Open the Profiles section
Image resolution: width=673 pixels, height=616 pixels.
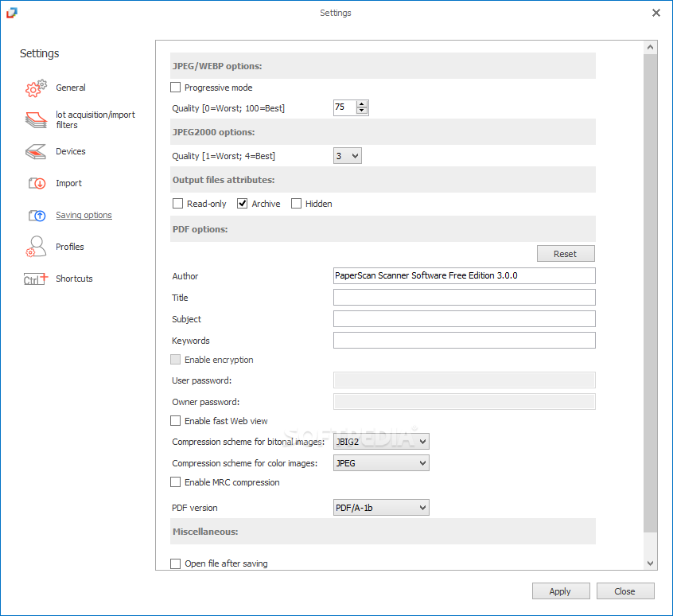(69, 247)
